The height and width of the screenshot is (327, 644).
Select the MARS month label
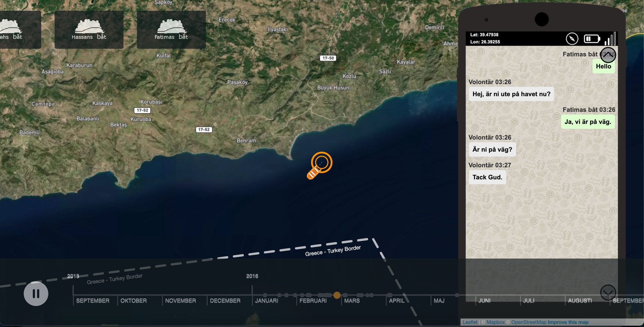pyautogui.click(x=352, y=301)
